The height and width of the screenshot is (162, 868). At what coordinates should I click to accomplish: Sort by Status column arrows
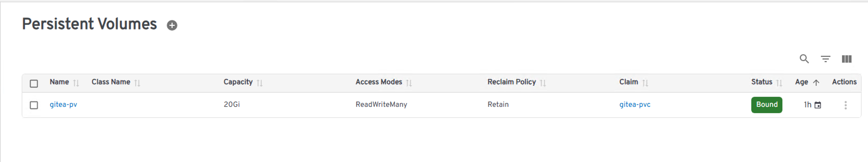click(779, 83)
